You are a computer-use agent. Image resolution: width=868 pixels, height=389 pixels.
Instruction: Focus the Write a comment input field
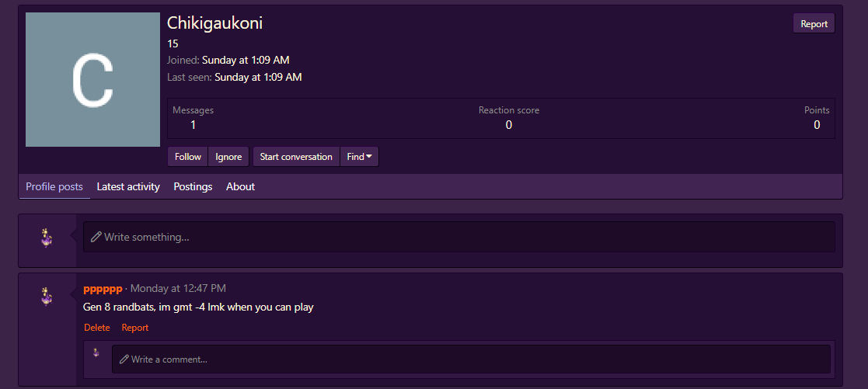(x=471, y=359)
